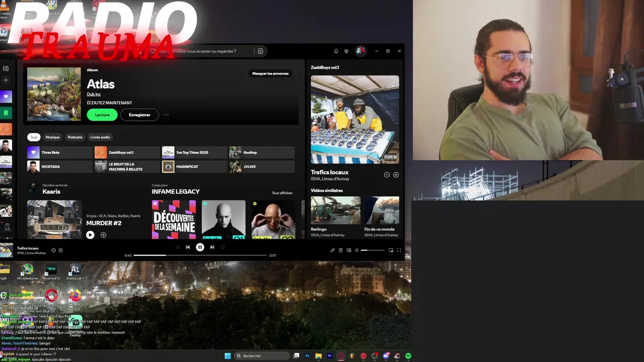Open the MONTADA shortcut tile
The height and width of the screenshot is (362, 644).
(x=60, y=166)
